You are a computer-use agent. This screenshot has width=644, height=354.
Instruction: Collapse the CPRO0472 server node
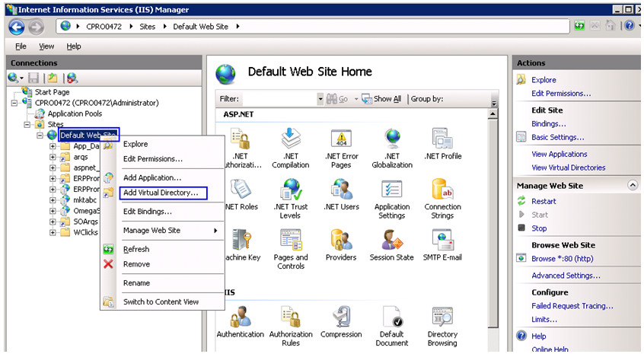pos(14,103)
